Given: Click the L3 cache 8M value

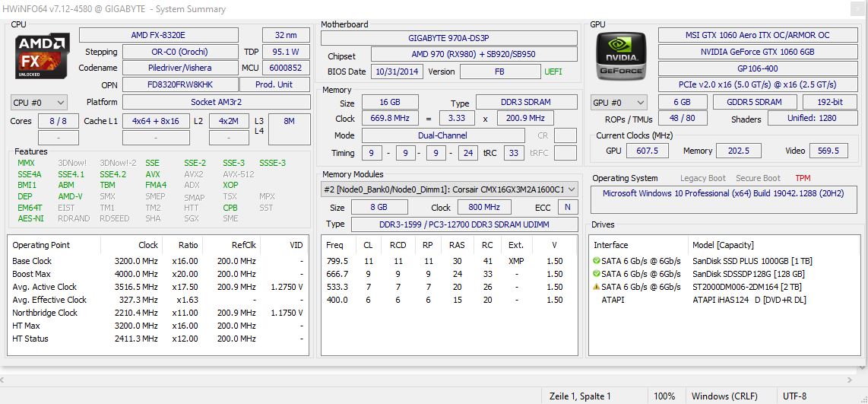Looking at the screenshot, I should coord(289,129).
